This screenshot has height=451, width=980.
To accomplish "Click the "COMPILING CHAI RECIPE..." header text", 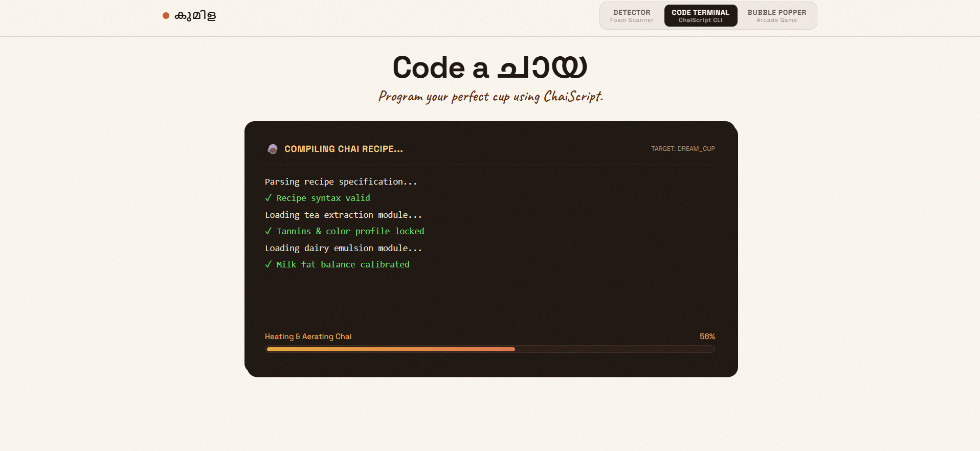I will 344,149.
